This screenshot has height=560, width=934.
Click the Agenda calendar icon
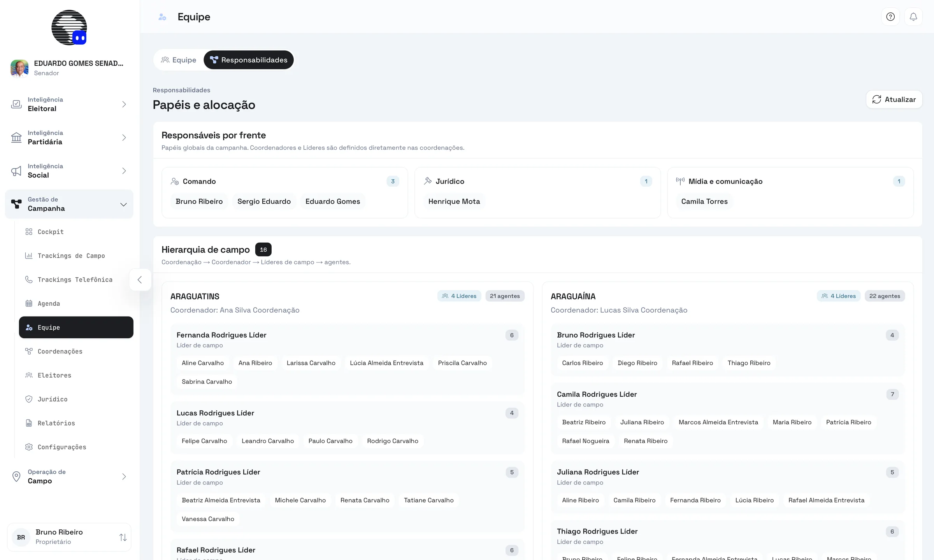29,303
